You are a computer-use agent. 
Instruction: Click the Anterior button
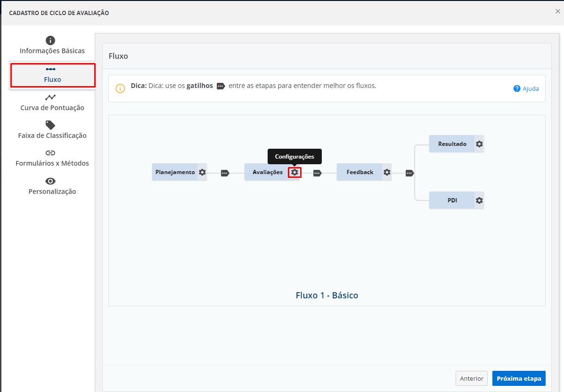471,378
